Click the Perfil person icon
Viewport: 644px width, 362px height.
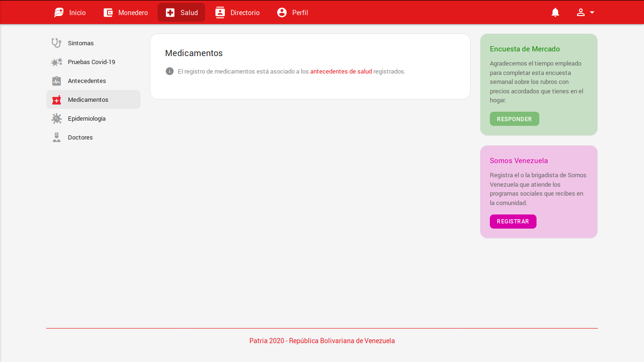point(282,13)
